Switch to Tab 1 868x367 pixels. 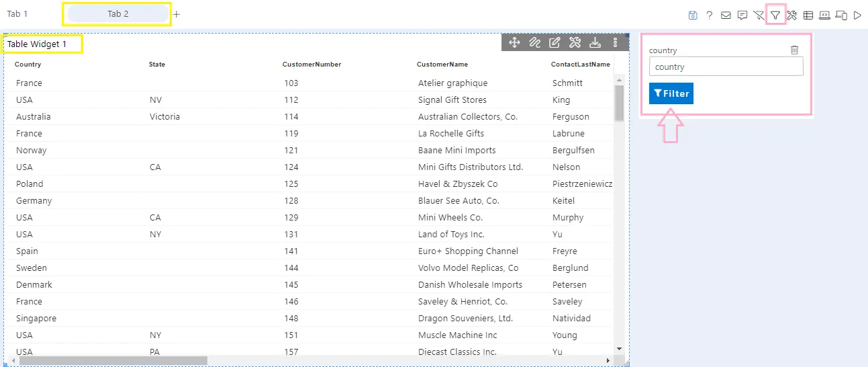click(17, 14)
